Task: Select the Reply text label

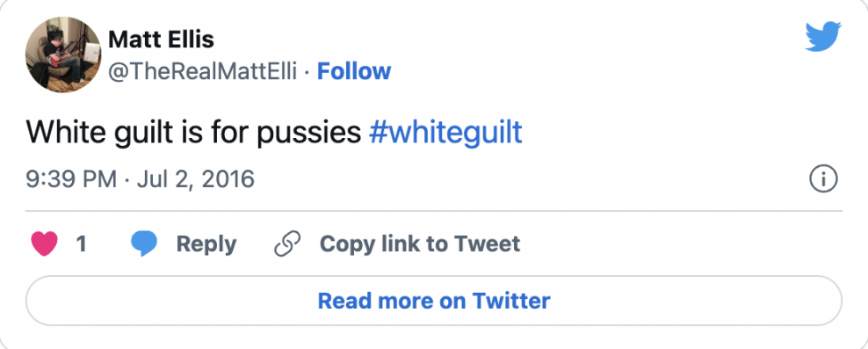Action: tap(206, 244)
